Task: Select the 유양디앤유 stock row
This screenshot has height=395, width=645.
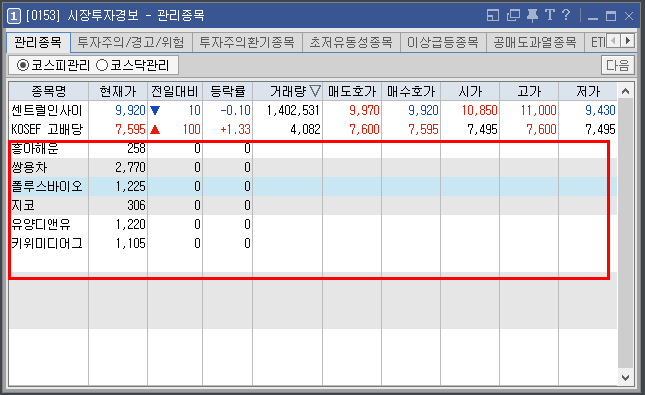Action: click(313, 224)
